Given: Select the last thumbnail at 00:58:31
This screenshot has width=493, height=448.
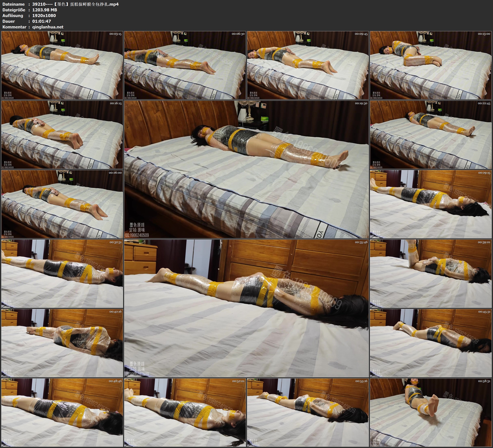Looking at the screenshot, I should tap(431, 412).
